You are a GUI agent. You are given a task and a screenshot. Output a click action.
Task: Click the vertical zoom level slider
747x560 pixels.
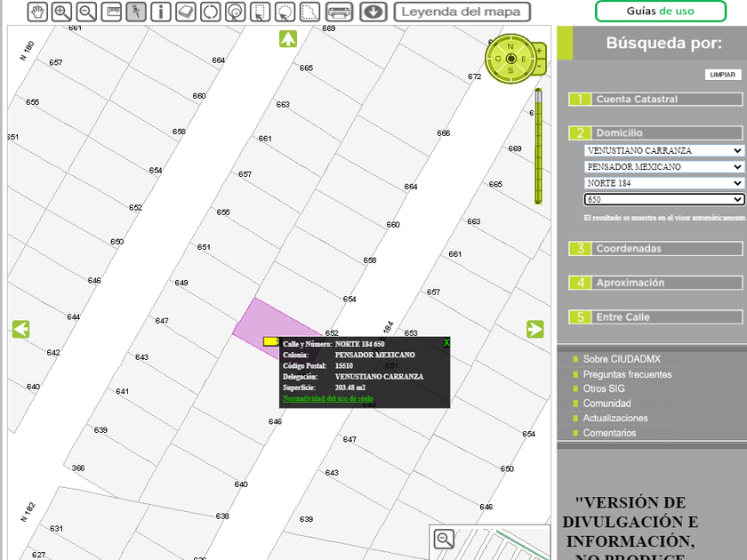(x=538, y=147)
